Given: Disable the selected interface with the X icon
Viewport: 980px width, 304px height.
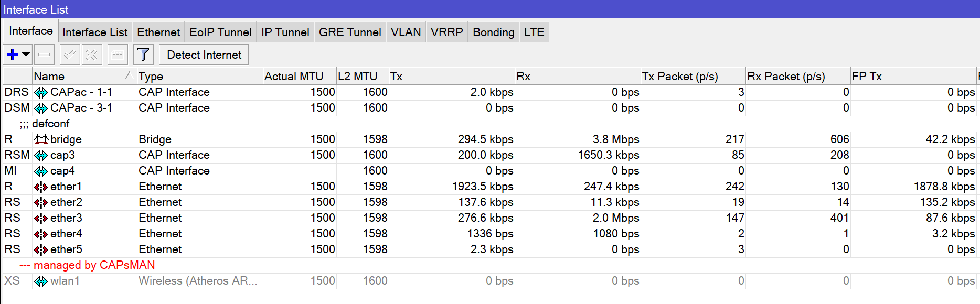Looking at the screenshot, I should coord(92,54).
